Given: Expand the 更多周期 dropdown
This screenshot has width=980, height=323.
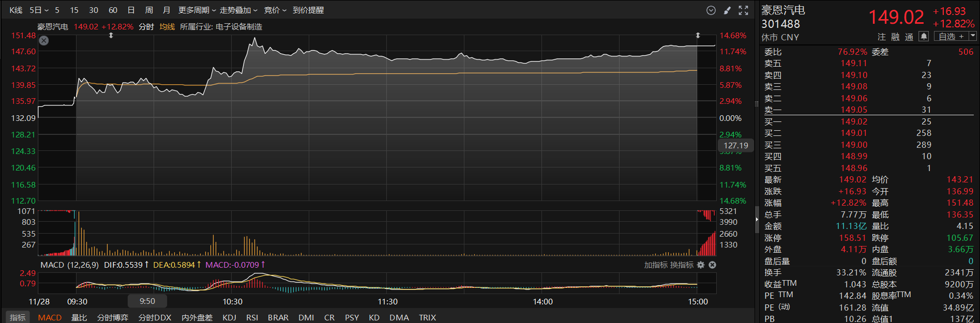Looking at the screenshot, I should (197, 10).
